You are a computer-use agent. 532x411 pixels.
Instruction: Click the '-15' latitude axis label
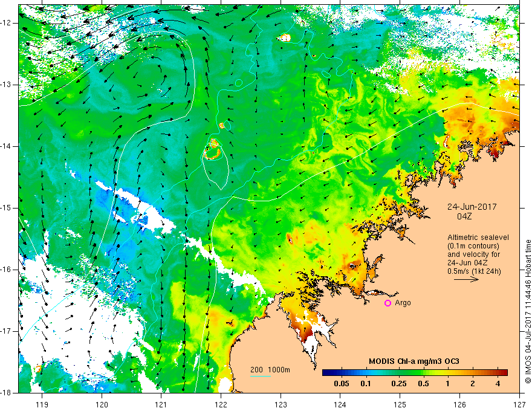pyautogui.click(x=7, y=208)
